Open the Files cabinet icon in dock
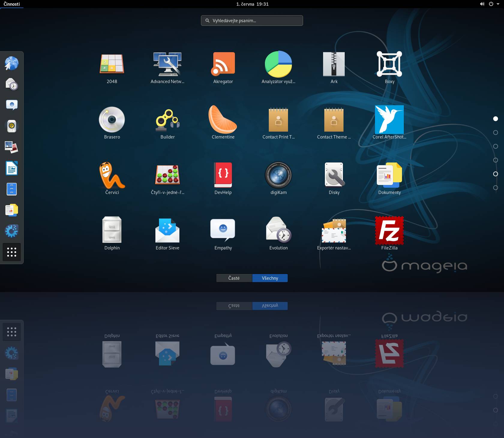Viewport: 504px width, 438px height. click(12, 189)
